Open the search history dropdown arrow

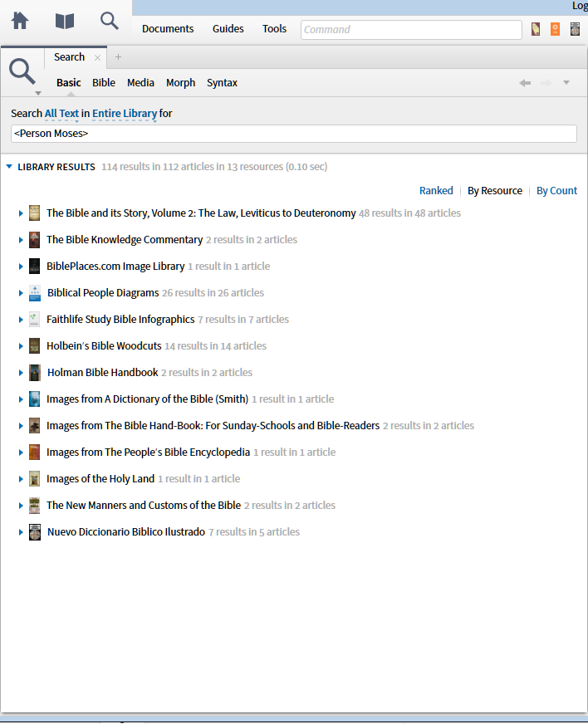point(566,83)
